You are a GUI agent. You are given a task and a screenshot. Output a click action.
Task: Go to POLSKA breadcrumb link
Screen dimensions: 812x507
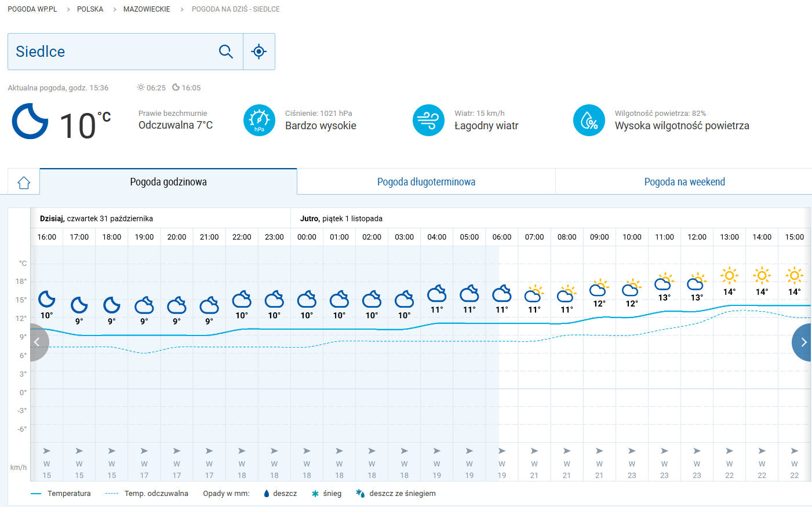pos(90,9)
